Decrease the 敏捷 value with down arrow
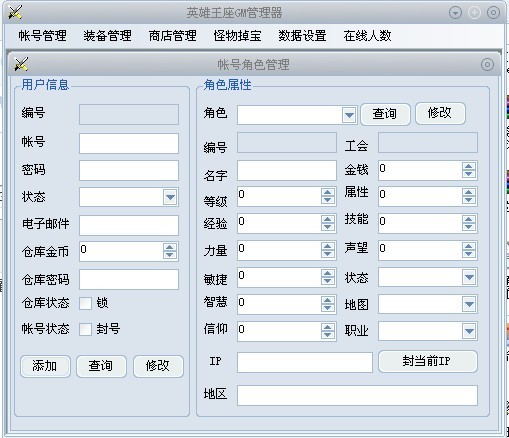This screenshot has height=438, width=509. (328, 281)
